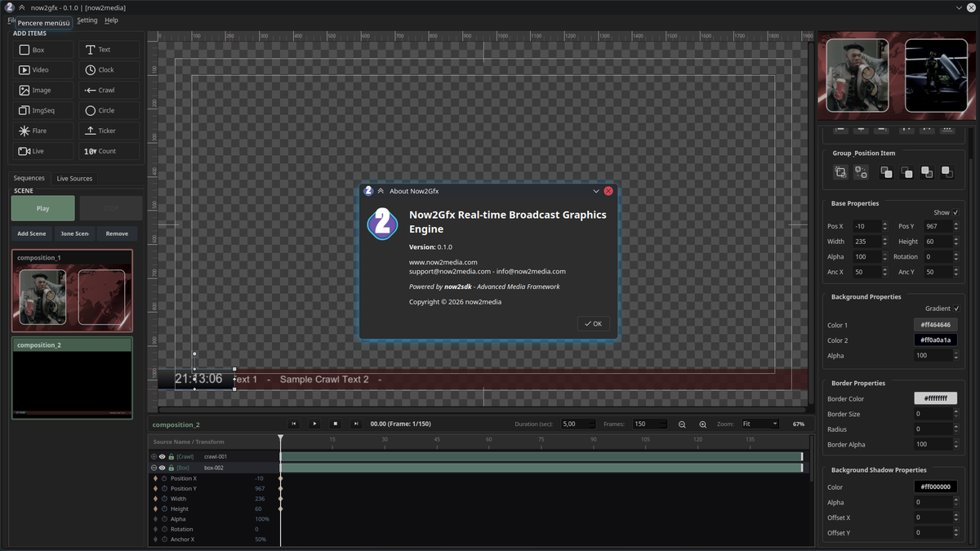The width and height of the screenshot is (980, 551).
Task: Toggle Alpha keyframe diamond
Action: coord(155,519)
